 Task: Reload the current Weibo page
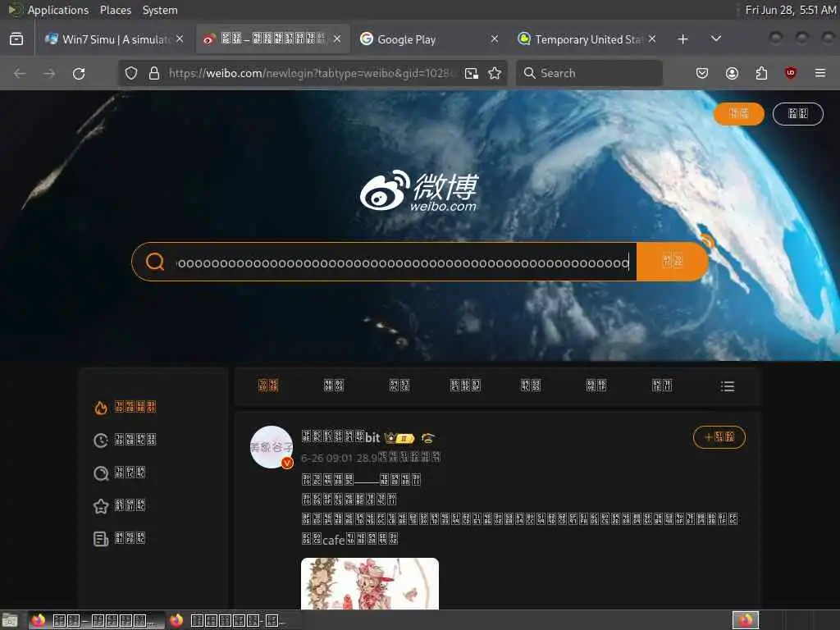pos(79,73)
